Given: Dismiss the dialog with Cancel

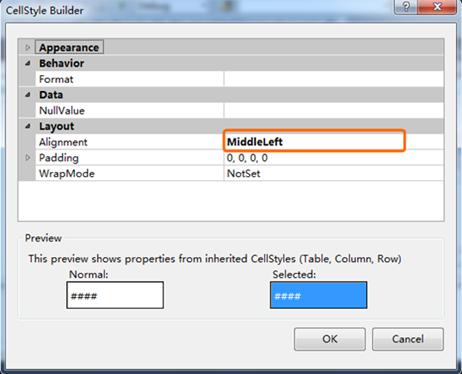Looking at the screenshot, I should 408,339.
